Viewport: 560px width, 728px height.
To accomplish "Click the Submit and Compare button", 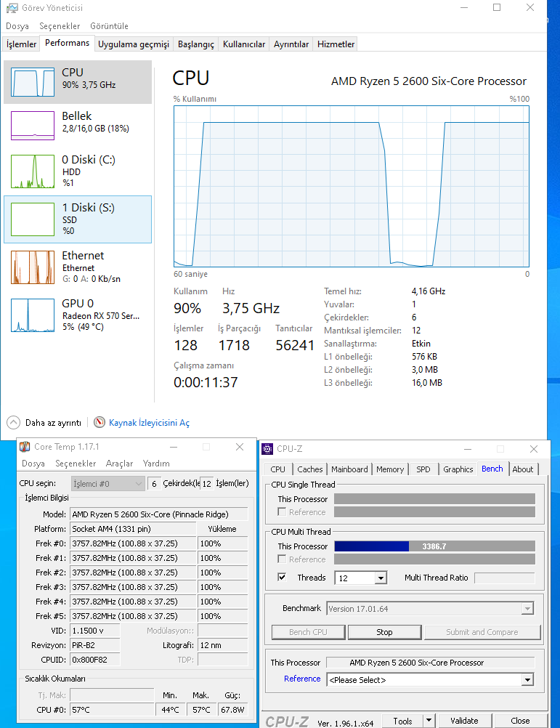I will pyautogui.click(x=482, y=632).
